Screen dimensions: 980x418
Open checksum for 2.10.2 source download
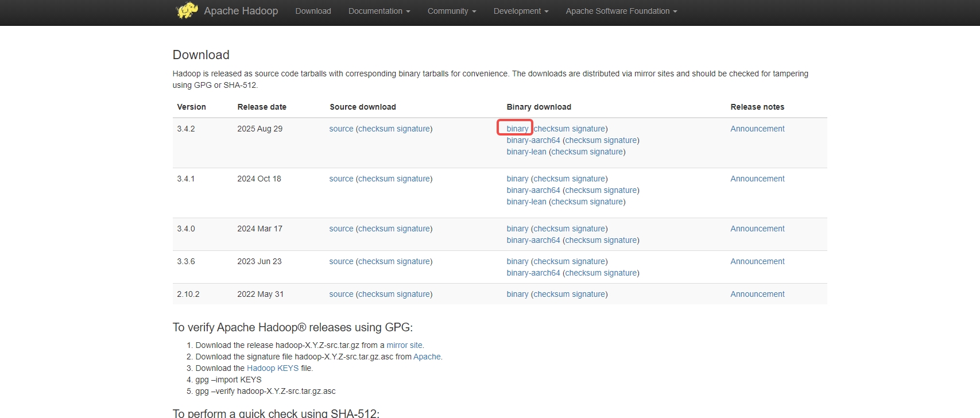point(377,294)
